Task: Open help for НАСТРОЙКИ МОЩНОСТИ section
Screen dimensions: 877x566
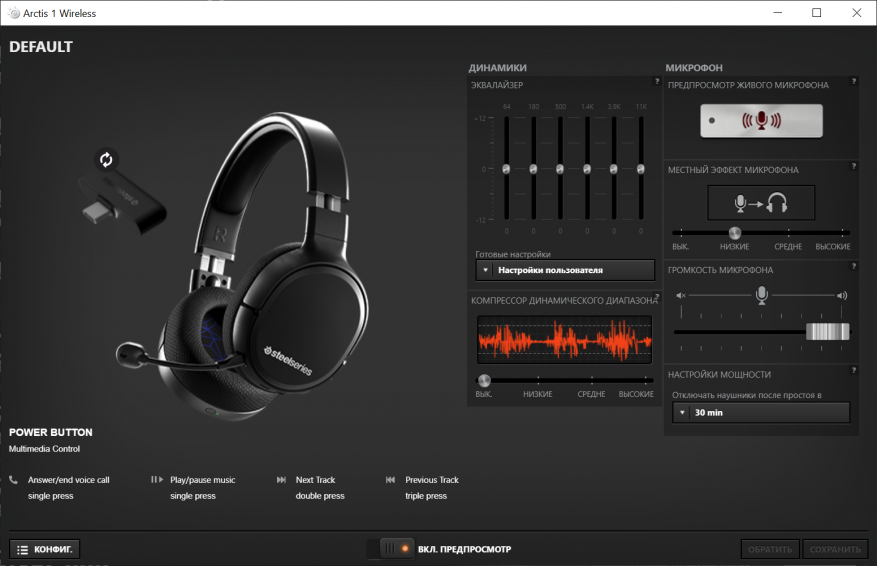Action: [x=854, y=370]
